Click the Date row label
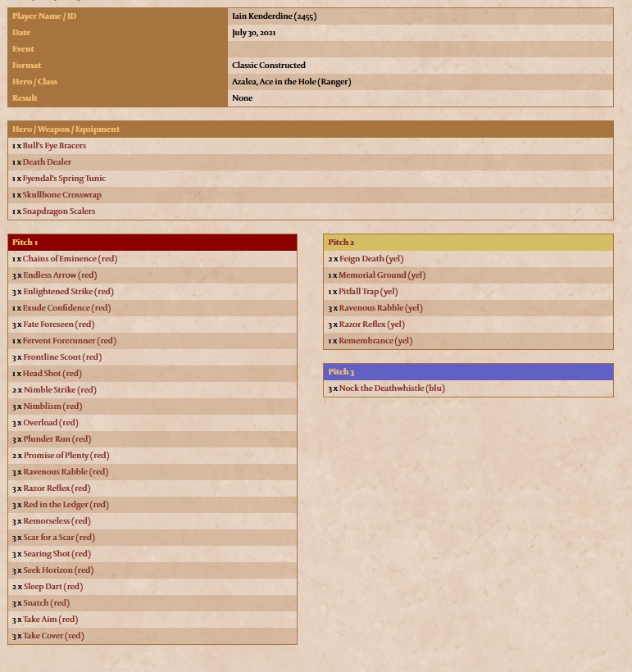Screen dimensions: 632x672 tap(21, 33)
